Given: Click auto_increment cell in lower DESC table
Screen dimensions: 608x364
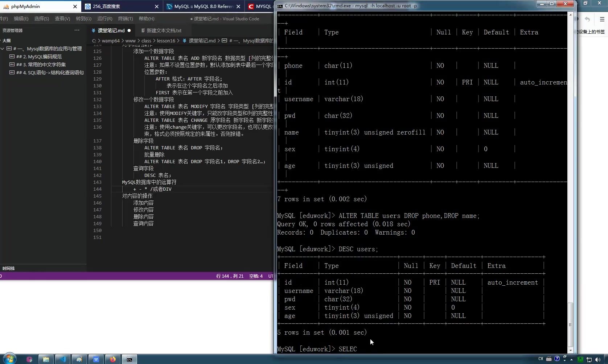Looking at the screenshot, I should click(513, 282).
